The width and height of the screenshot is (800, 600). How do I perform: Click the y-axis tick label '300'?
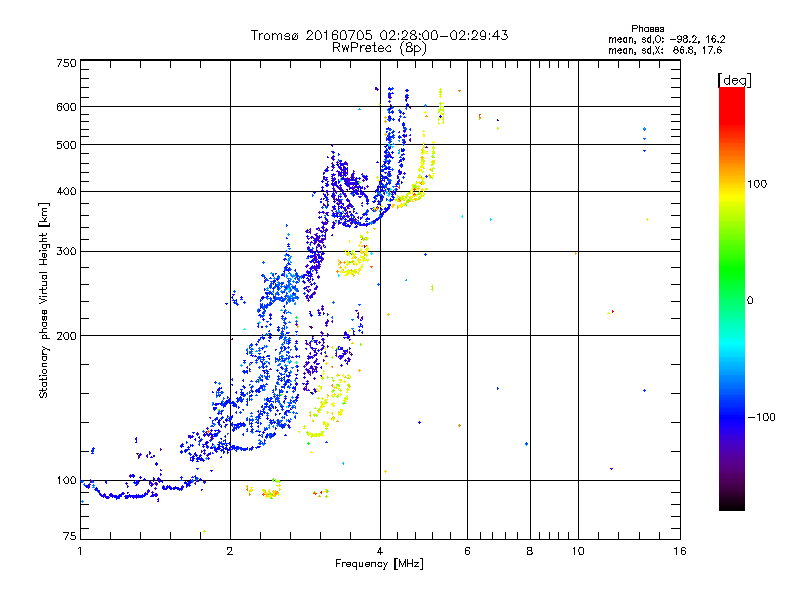66,251
